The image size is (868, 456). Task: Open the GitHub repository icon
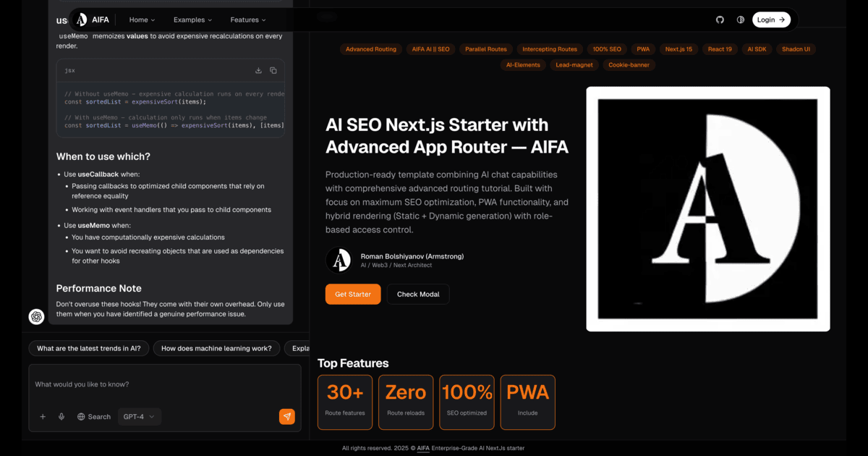point(720,20)
